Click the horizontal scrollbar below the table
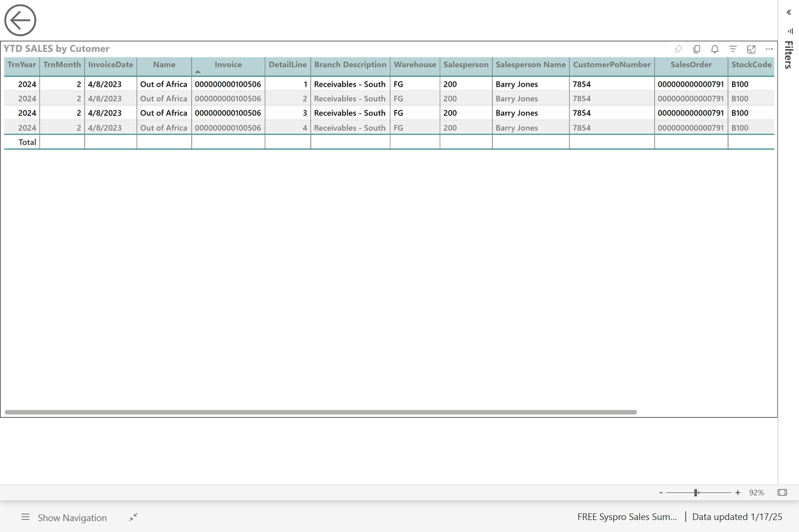This screenshot has width=799, height=532. coord(321,412)
